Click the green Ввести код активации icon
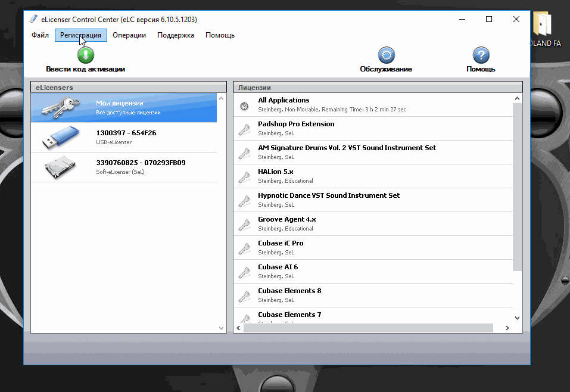The height and width of the screenshot is (392, 570). click(86, 55)
